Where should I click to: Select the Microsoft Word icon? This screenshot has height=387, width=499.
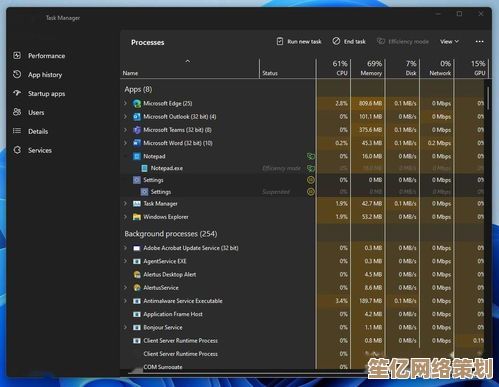pyautogui.click(x=137, y=143)
